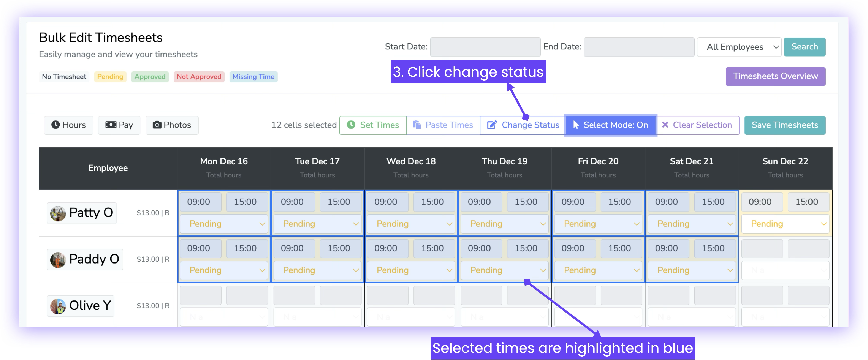
Task: Expand Patty O's Mon Dec 16 status dropdown
Action: (x=224, y=224)
